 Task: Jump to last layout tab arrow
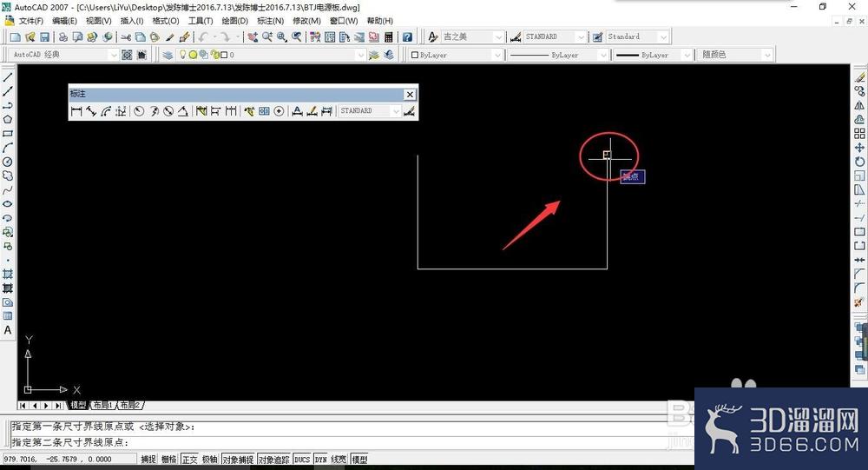[x=59, y=405]
